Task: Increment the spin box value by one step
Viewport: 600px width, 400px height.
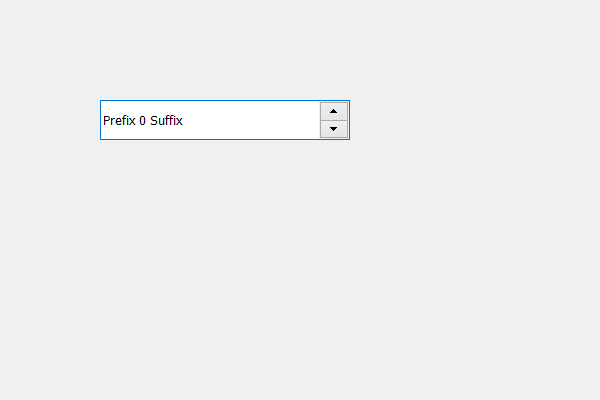Action: pyautogui.click(x=334, y=111)
